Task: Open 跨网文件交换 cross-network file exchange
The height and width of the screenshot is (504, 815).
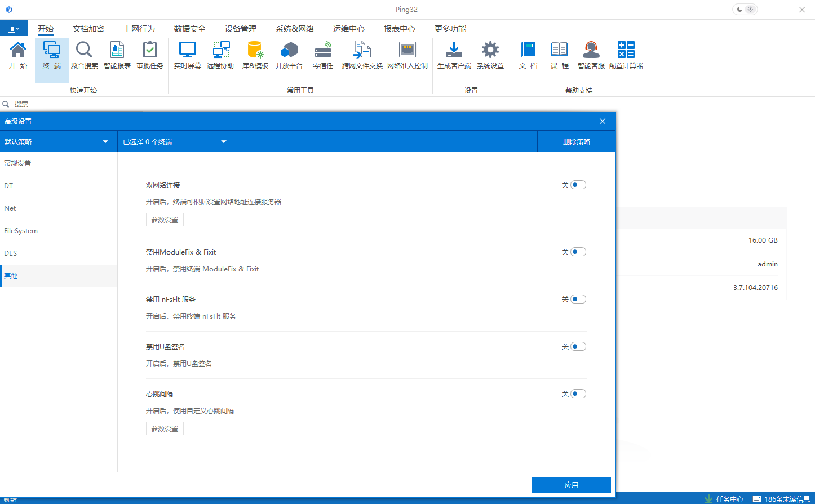Action: (362, 56)
